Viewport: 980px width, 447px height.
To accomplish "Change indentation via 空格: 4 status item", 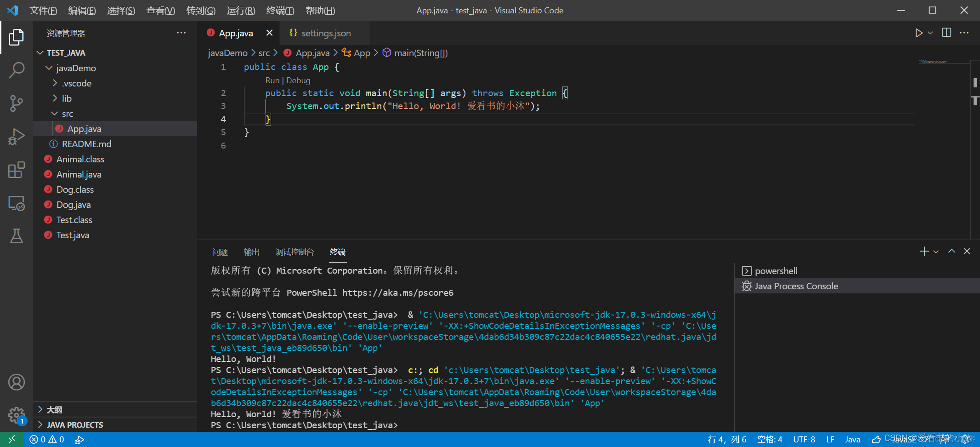I will 770,440.
